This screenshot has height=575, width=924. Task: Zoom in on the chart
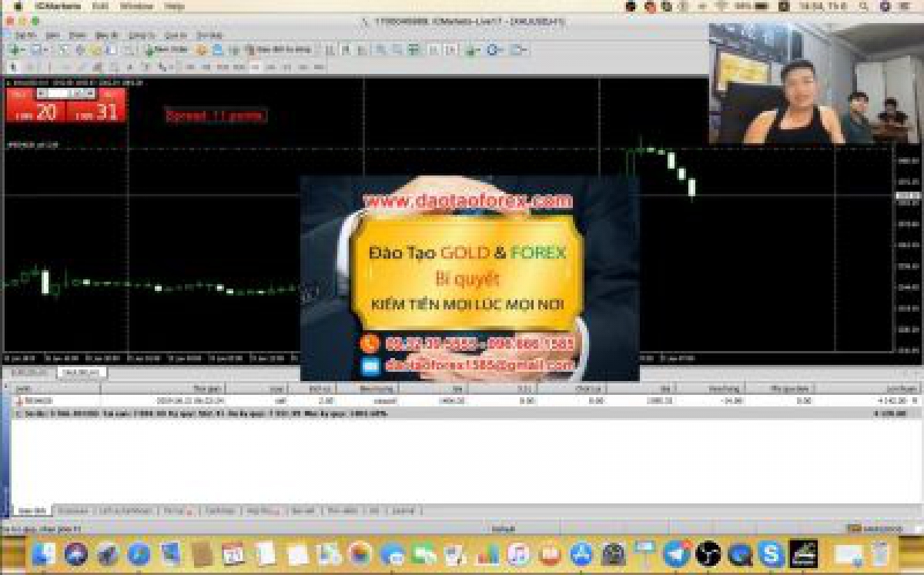382,49
